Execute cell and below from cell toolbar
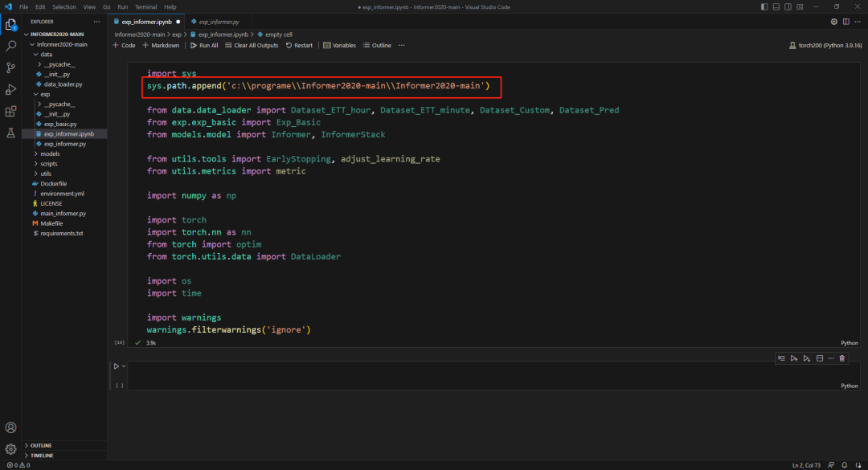This screenshot has height=470, width=868. pos(807,358)
